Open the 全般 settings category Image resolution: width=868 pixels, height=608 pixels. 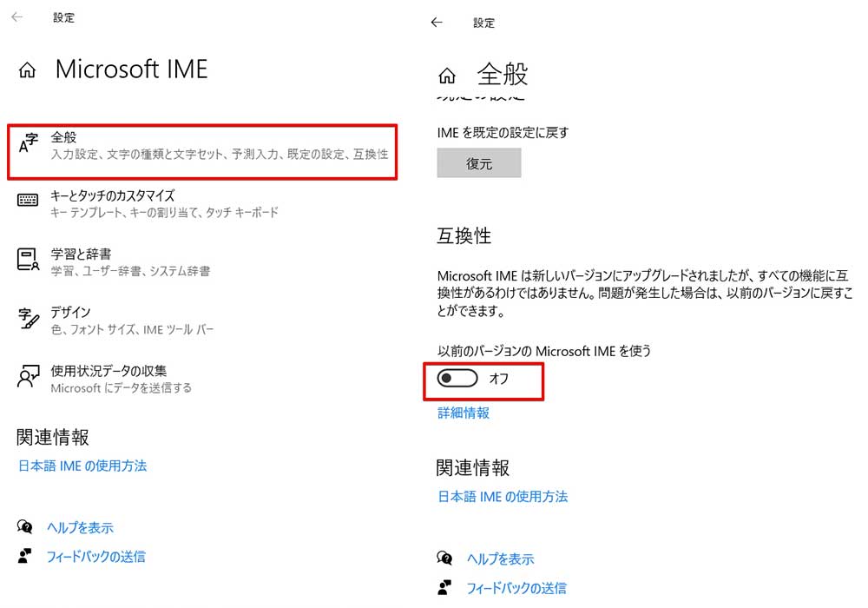click(x=202, y=152)
